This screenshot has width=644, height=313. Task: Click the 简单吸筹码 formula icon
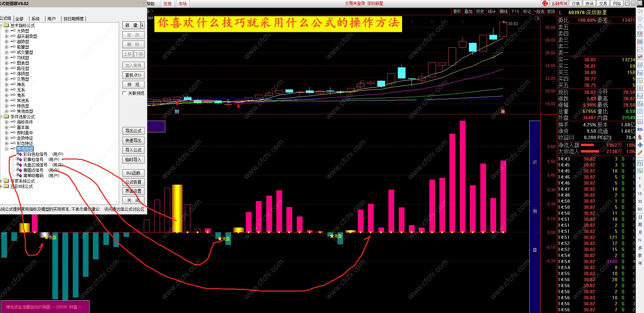click(19, 176)
